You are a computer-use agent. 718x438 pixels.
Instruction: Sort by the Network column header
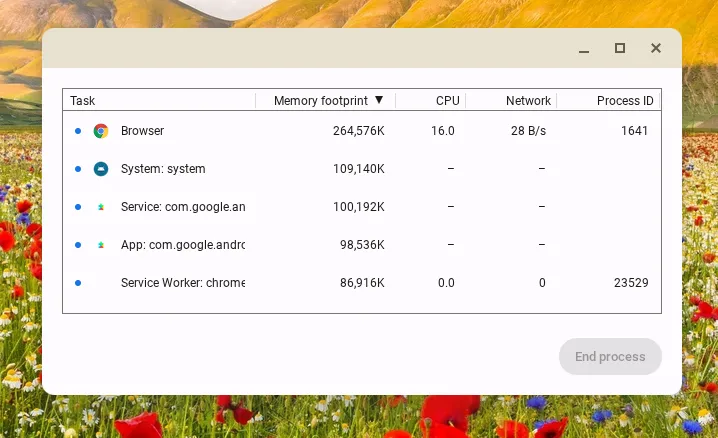tap(528, 101)
